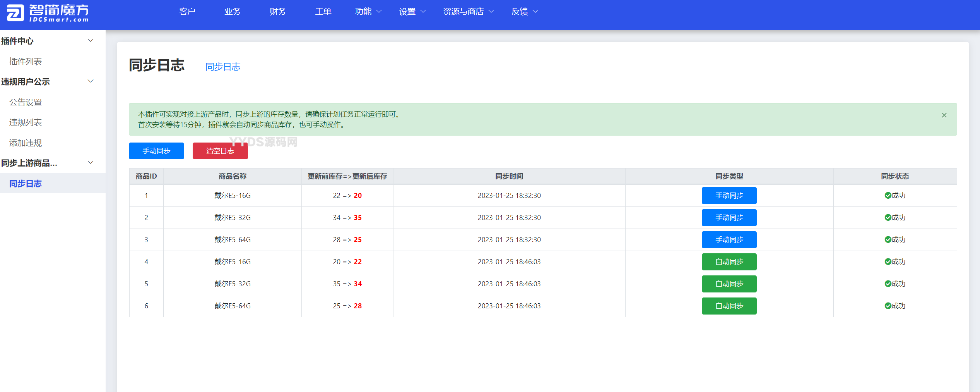The height and width of the screenshot is (392, 980).
Task: Click the 同步类型 column header
Action: (x=729, y=176)
